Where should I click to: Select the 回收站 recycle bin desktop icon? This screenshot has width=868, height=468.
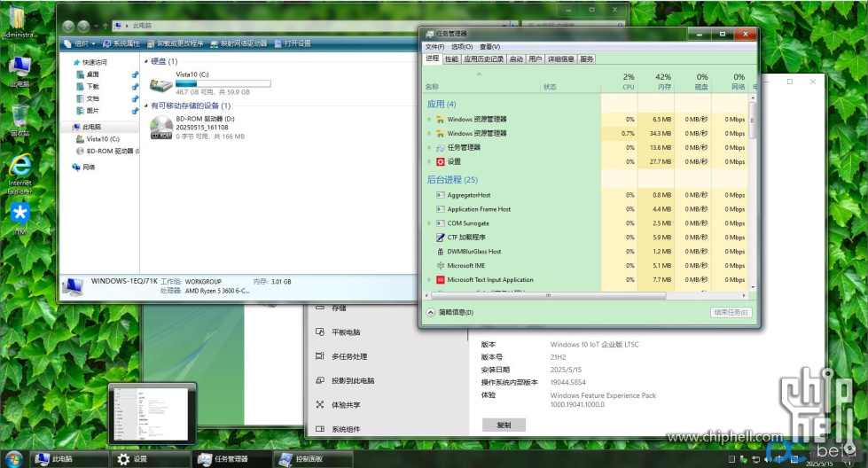(x=20, y=121)
